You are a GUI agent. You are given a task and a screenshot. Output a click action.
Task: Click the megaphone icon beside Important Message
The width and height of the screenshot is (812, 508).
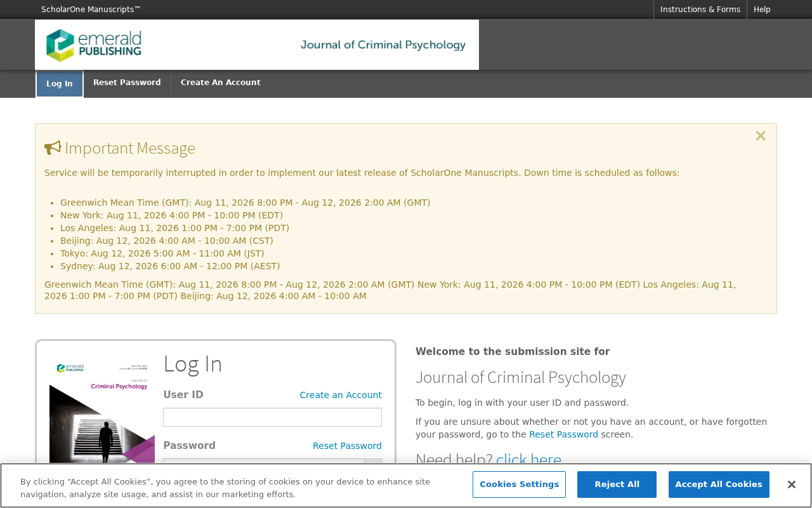[53, 148]
